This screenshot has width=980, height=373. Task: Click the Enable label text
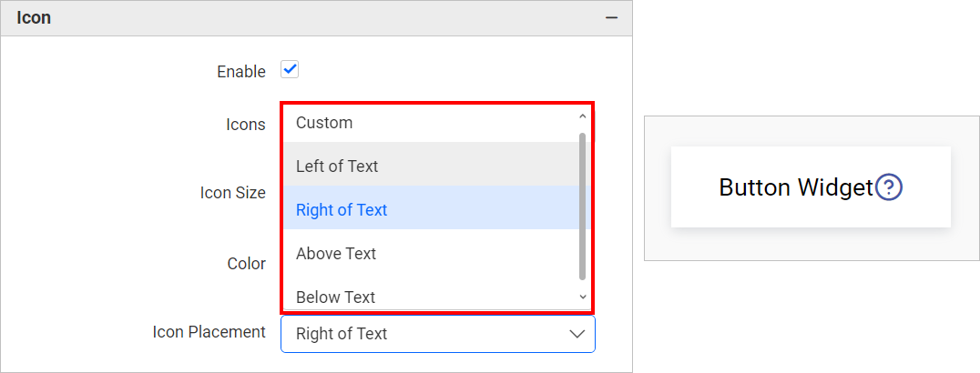pyautogui.click(x=241, y=72)
